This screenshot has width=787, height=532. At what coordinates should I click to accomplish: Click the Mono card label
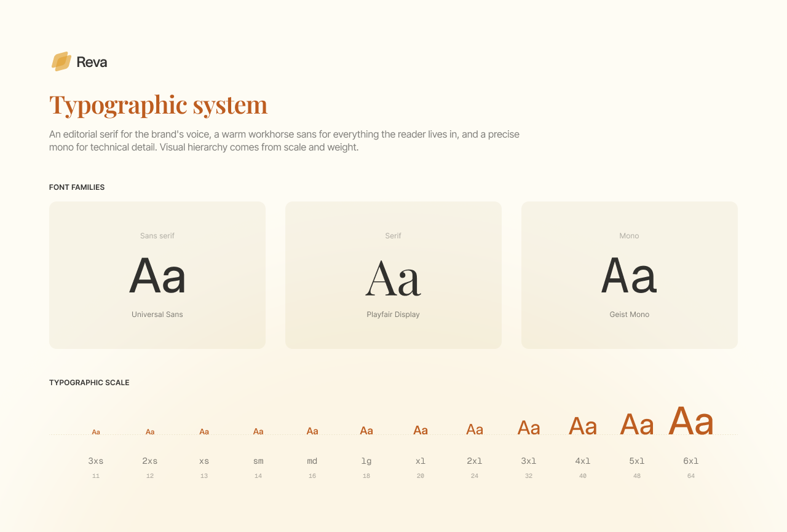(630, 236)
